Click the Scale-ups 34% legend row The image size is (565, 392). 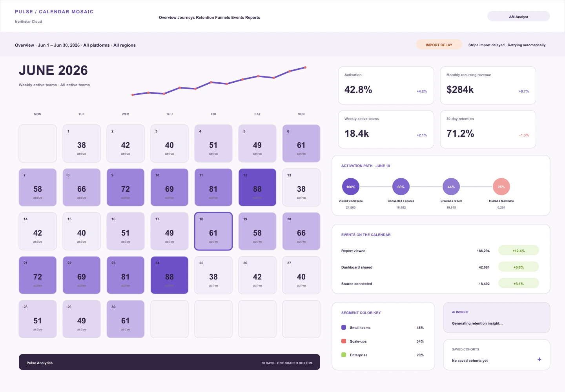[383, 341]
